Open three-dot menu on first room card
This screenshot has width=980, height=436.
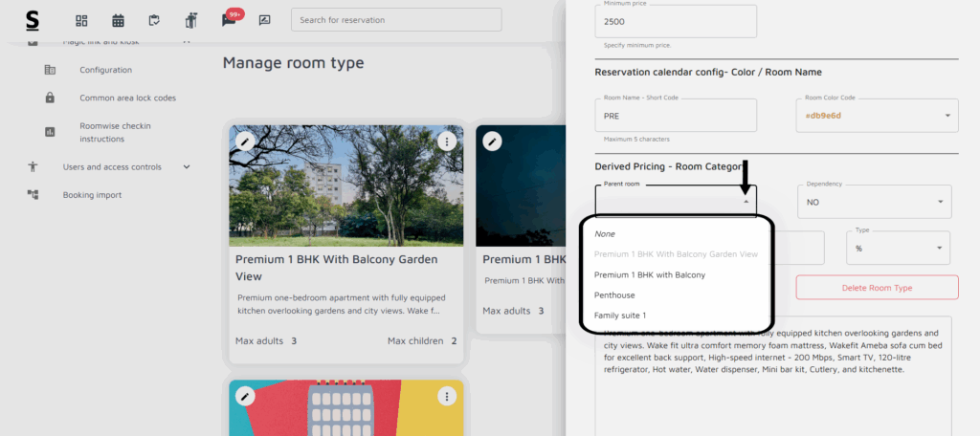[446, 142]
